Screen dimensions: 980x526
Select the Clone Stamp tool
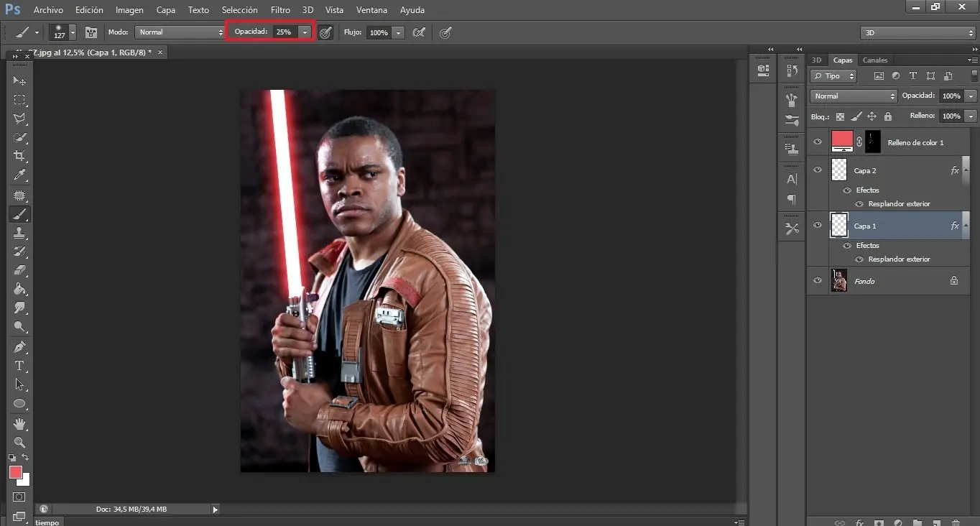tap(19, 233)
